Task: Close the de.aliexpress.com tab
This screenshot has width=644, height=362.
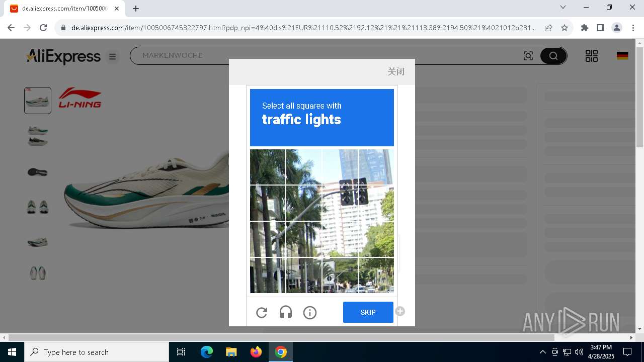Action: point(117,8)
